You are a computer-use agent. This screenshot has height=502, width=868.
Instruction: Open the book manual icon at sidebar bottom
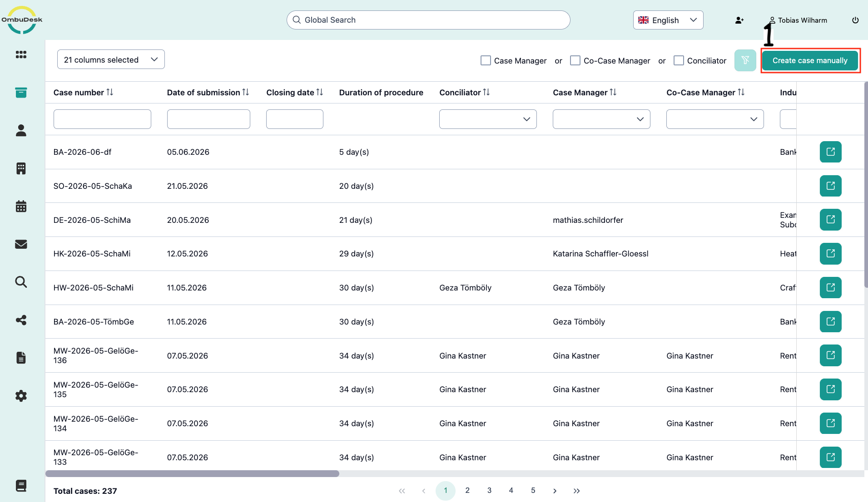(x=21, y=486)
